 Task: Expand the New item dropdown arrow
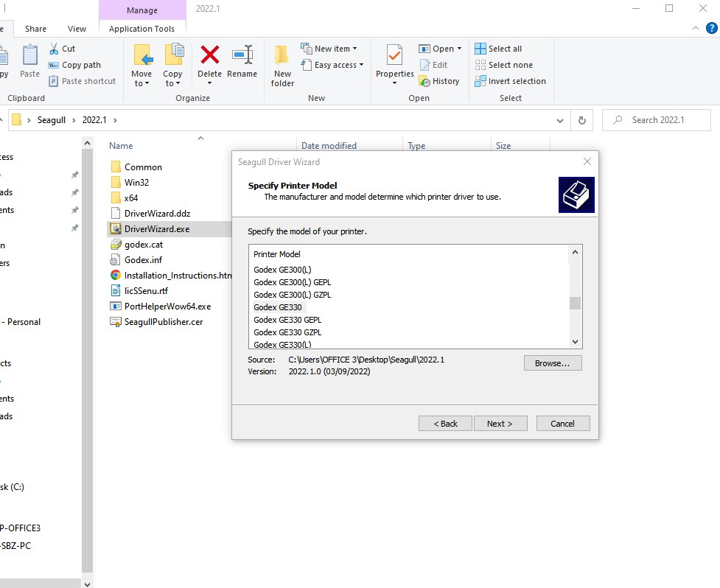(355, 49)
